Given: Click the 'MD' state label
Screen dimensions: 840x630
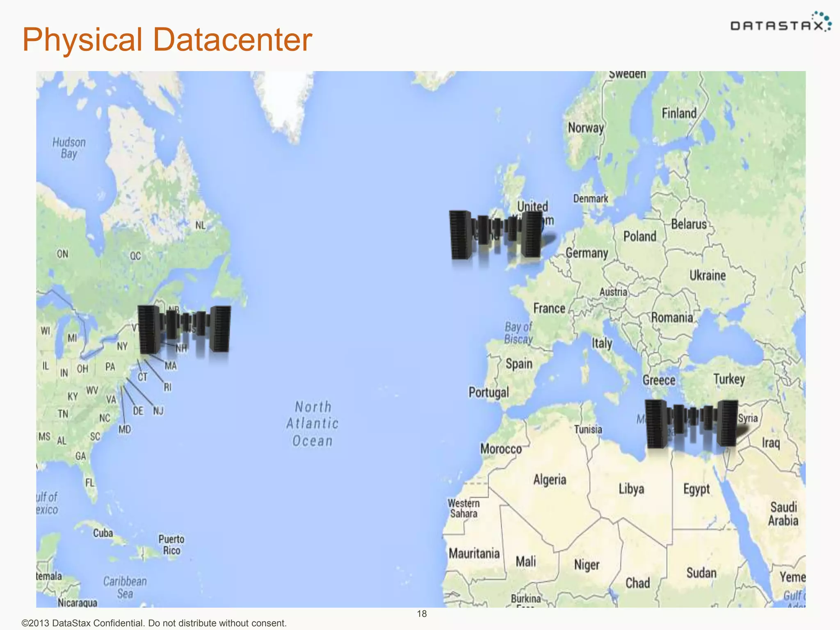Looking at the screenshot, I should 125,429.
